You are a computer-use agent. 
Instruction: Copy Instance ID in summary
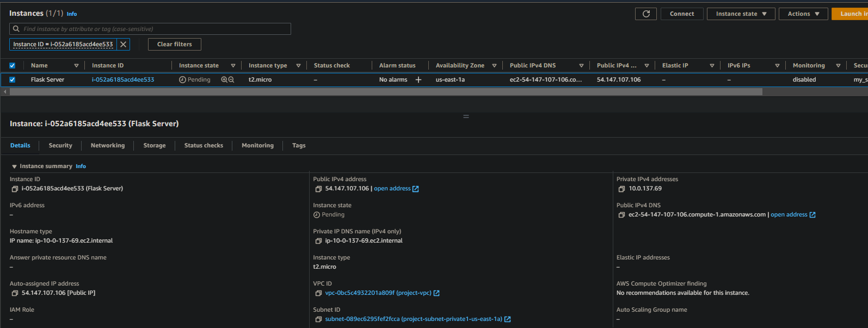15,189
